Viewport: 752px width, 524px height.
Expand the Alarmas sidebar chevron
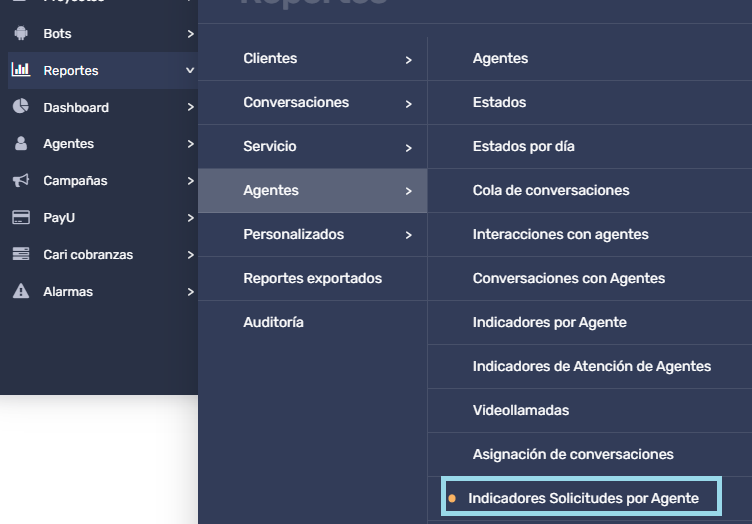pos(190,291)
